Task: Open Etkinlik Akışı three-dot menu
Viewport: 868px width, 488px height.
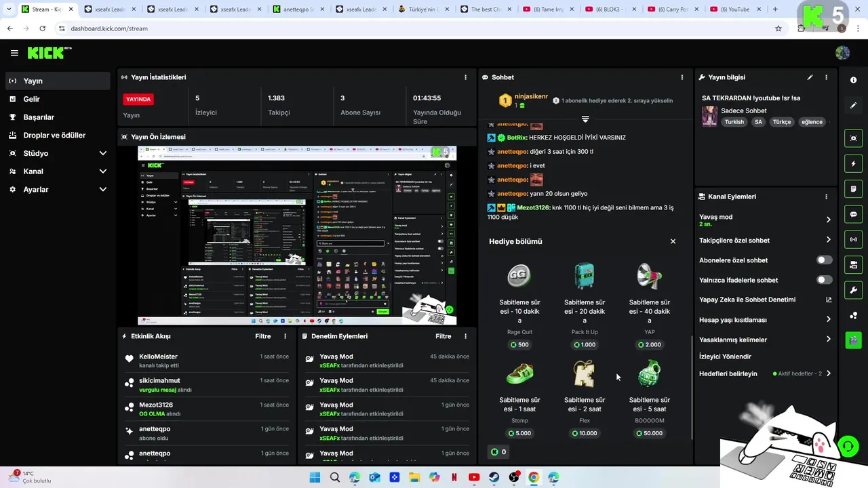Action: coord(285,336)
